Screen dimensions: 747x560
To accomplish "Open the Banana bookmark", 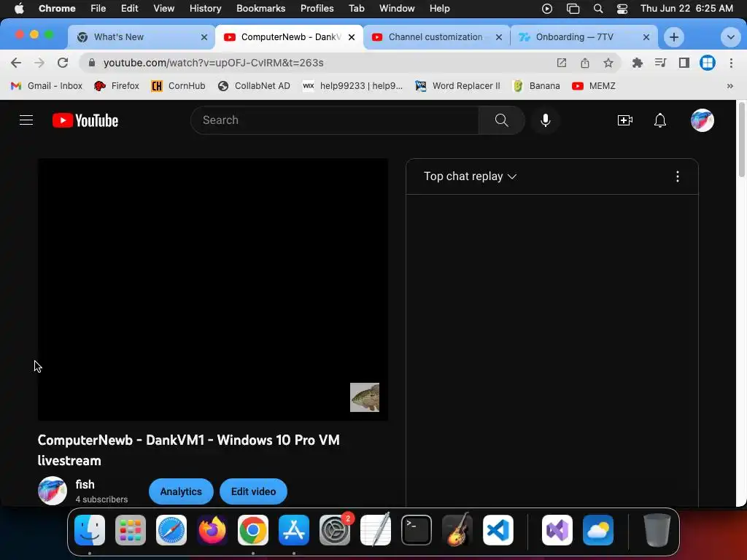I will click(536, 86).
